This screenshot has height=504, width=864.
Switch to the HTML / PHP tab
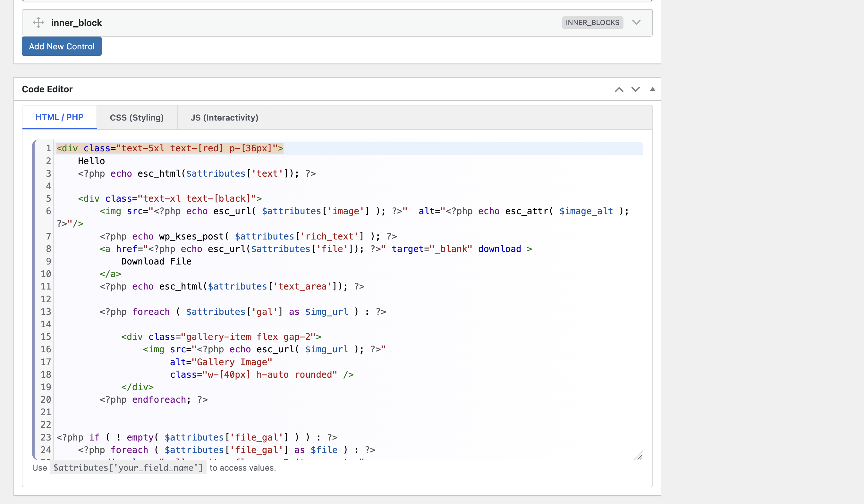(x=59, y=117)
